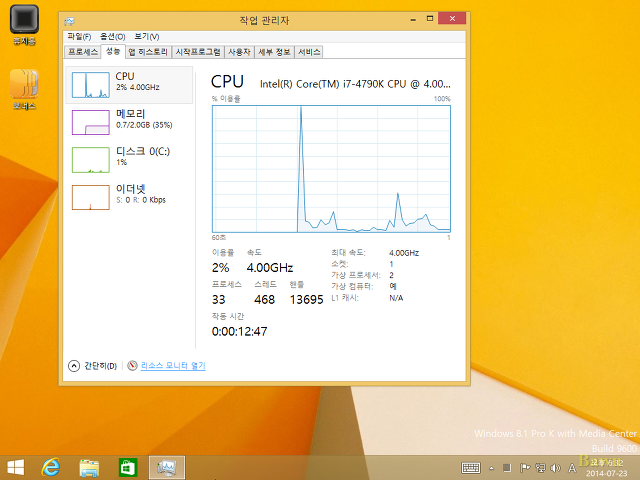Click the IME language A indicator
Image resolution: width=640 pixels, height=480 pixels.
click(x=572, y=468)
